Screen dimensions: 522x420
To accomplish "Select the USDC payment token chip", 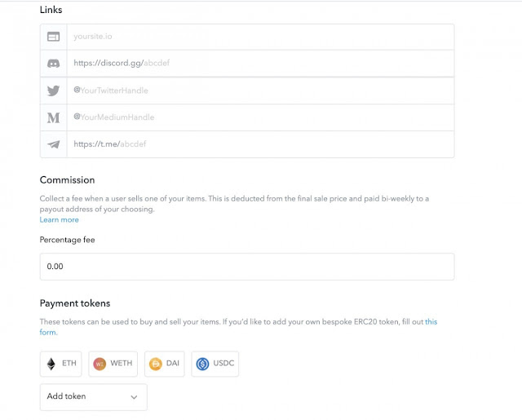I will tap(215, 364).
